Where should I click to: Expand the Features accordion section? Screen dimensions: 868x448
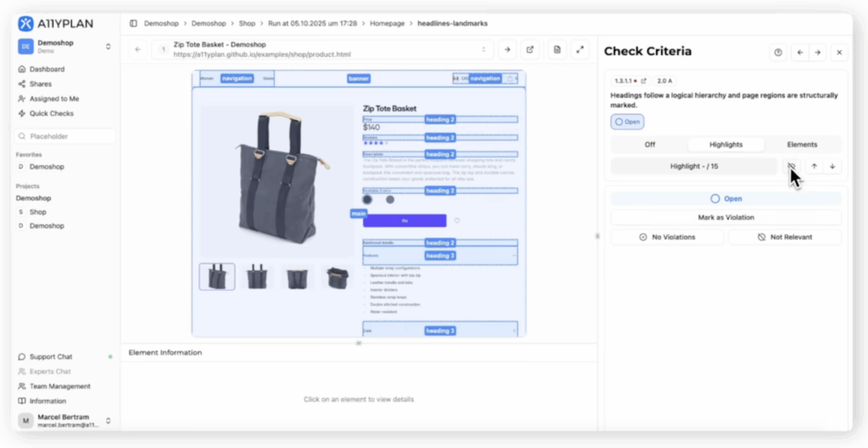[440, 256]
